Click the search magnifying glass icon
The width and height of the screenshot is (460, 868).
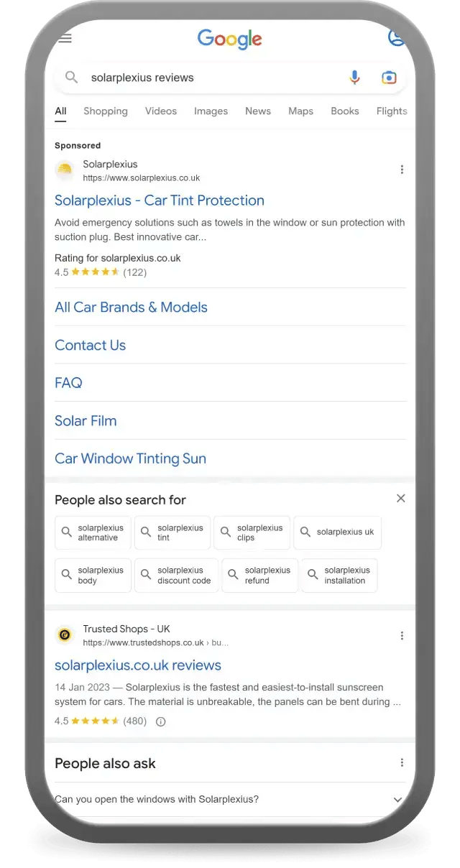(x=71, y=77)
